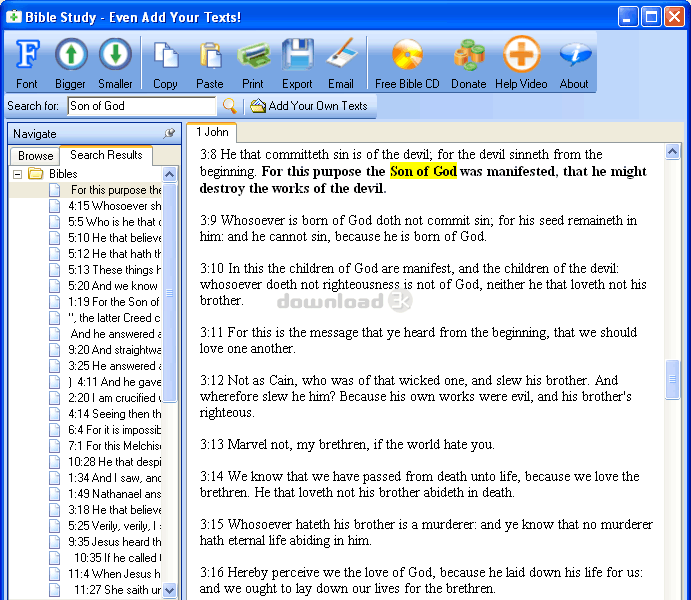
Task: Open result 'the latter Creed'
Action: 114,318
